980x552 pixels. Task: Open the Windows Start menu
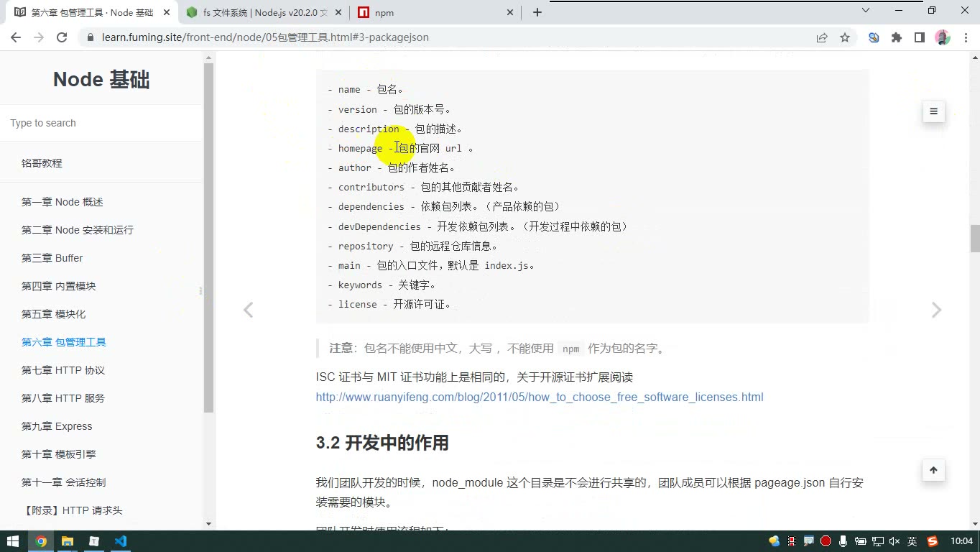click(x=12, y=541)
